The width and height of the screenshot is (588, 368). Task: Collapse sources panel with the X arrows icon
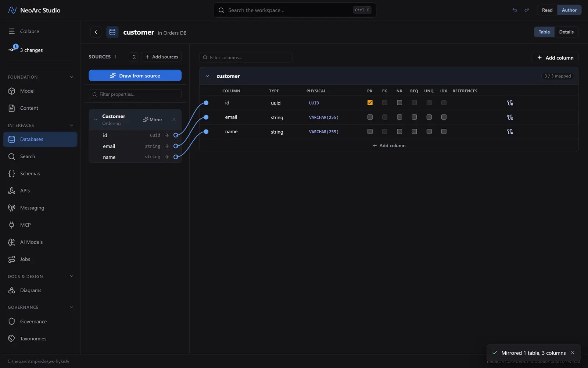134,57
